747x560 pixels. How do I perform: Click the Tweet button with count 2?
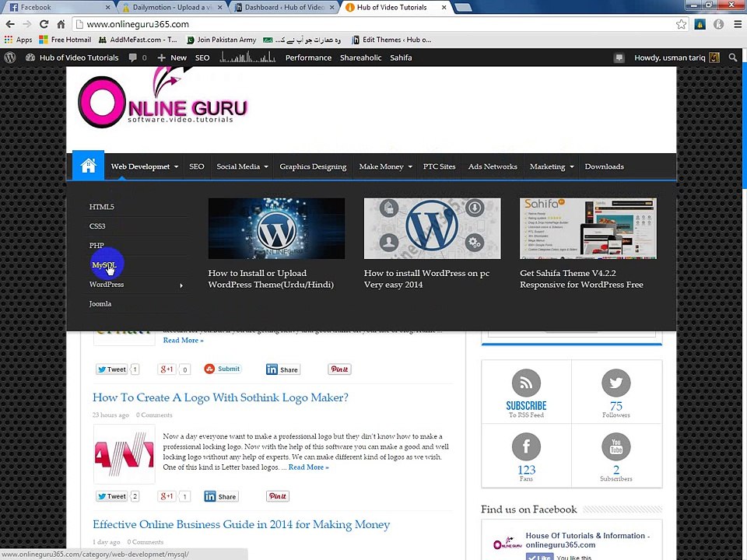(111, 496)
